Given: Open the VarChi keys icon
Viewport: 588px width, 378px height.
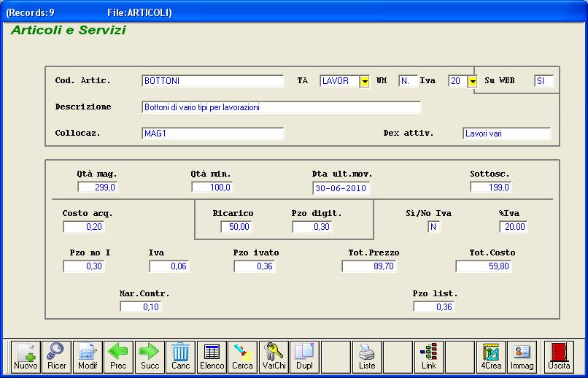Looking at the screenshot, I should click(x=274, y=357).
